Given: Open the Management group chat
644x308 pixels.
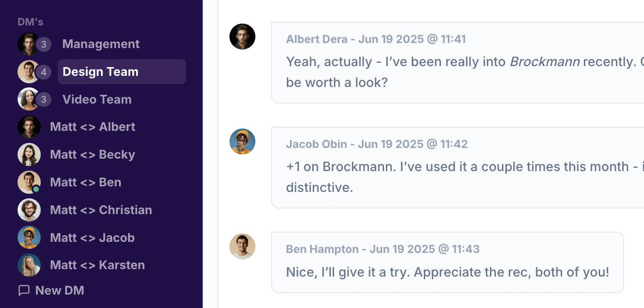Looking at the screenshot, I should pos(101,44).
